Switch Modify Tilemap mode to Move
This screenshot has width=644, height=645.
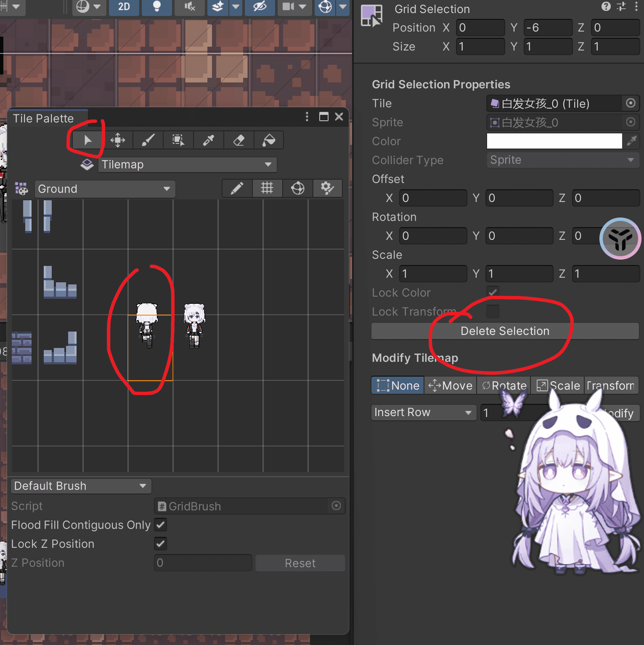point(451,385)
